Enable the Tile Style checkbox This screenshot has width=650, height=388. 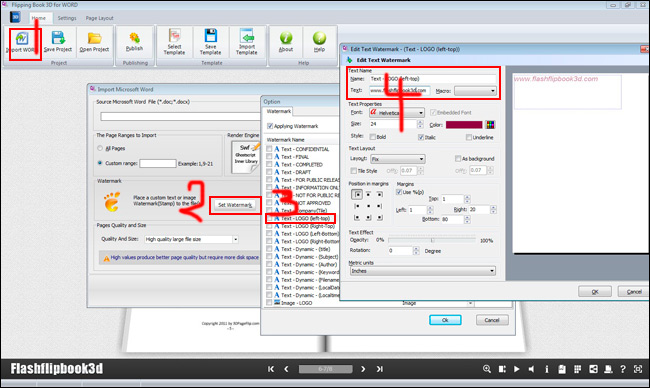point(354,171)
